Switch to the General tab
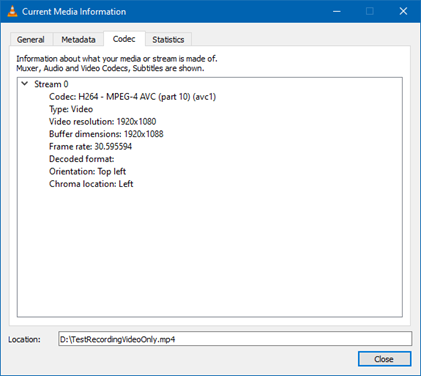The height and width of the screenshot is (376, 421). pyautogui.click(x=31, y=40)
